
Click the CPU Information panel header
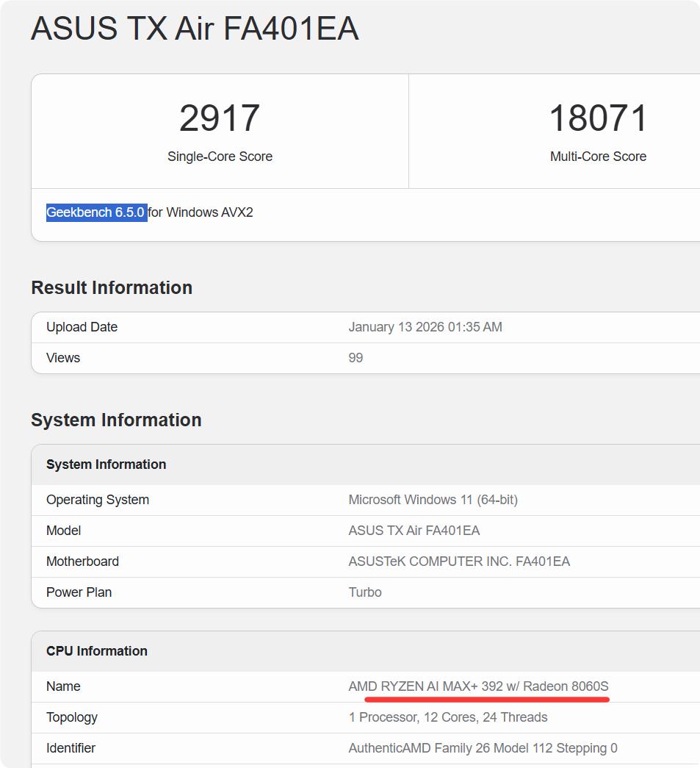(96, 650)
